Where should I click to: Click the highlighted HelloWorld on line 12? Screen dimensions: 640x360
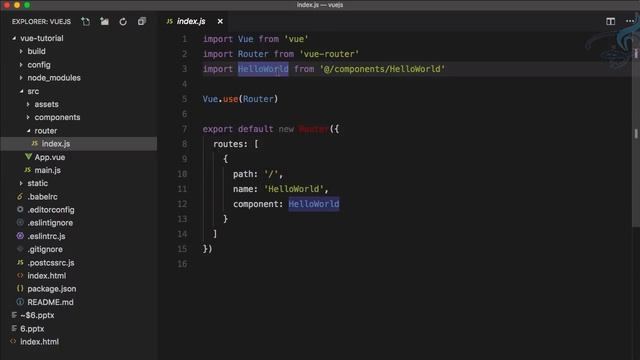tap(314, 204)
